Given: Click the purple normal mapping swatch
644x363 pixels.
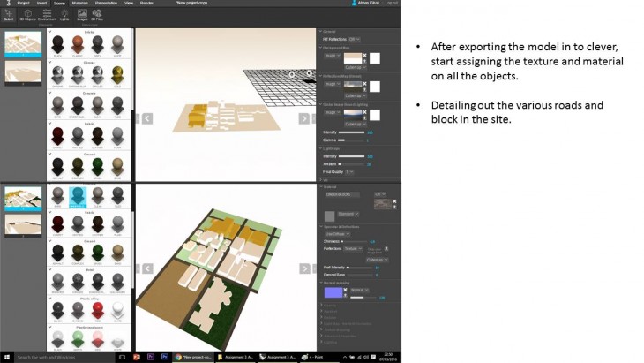Looking at the screenshot, I should point(334,291).
